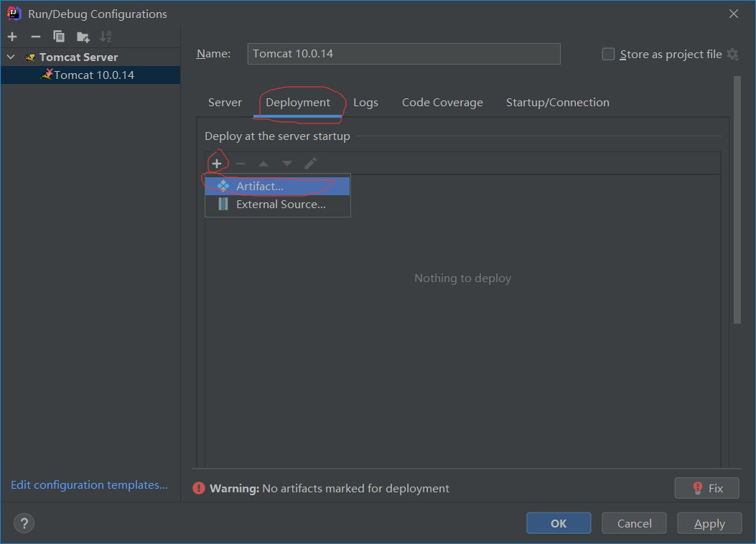The height and width of the screenshot is (544, 756).
Task: Switch to the Server tab
Action: [225, 102]
